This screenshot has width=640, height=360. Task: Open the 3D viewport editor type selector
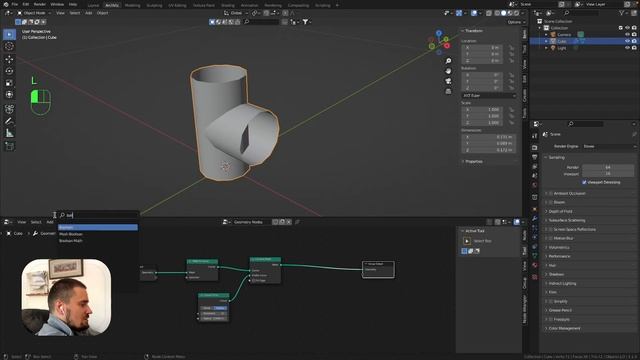tap(8, 13)
